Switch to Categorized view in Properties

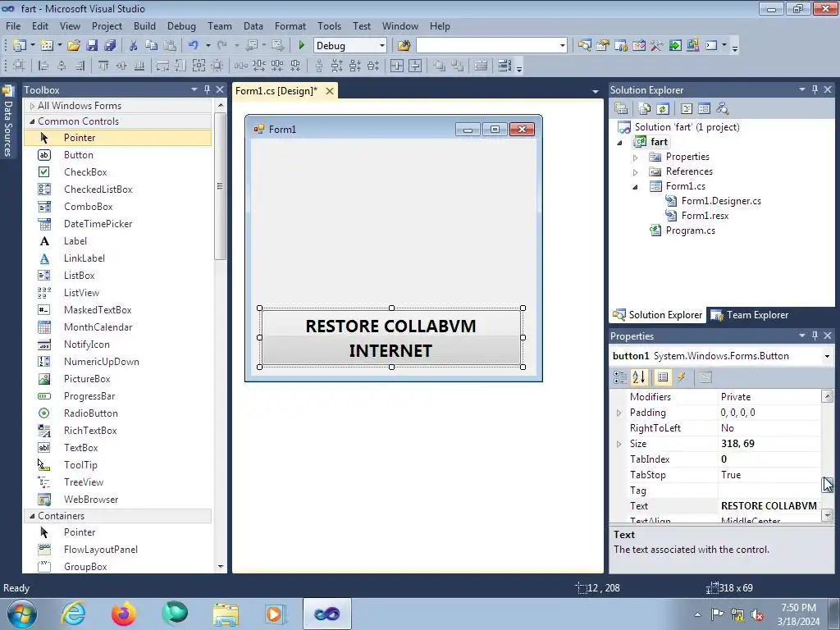[x=620, y=377]
